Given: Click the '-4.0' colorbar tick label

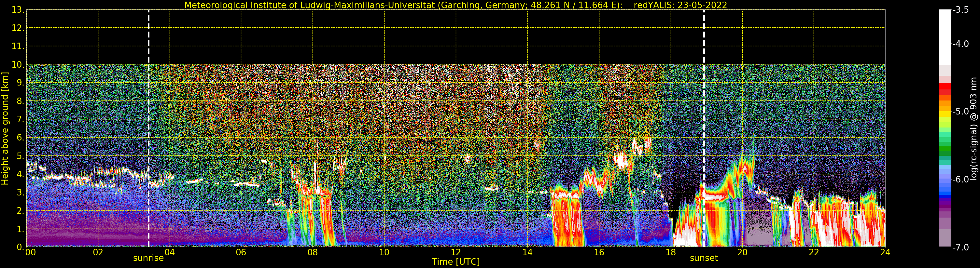Looking at the screenshot, I should pos(960,44).
